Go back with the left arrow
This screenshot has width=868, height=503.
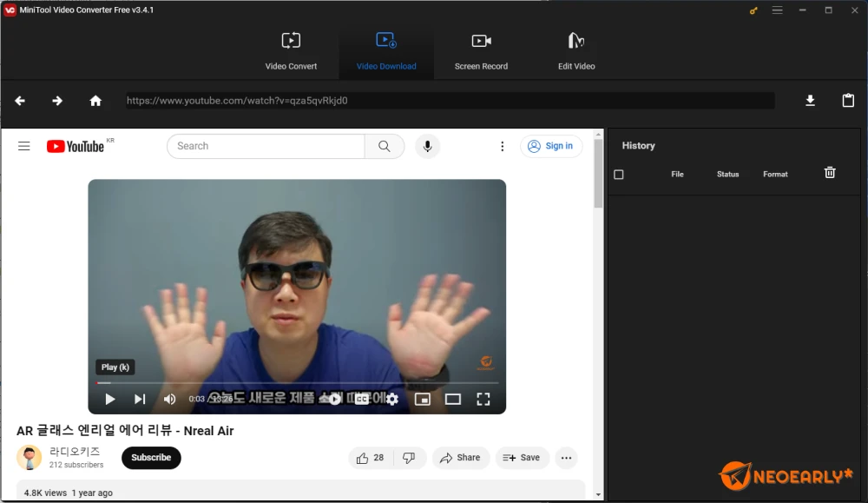pos(20,101)
